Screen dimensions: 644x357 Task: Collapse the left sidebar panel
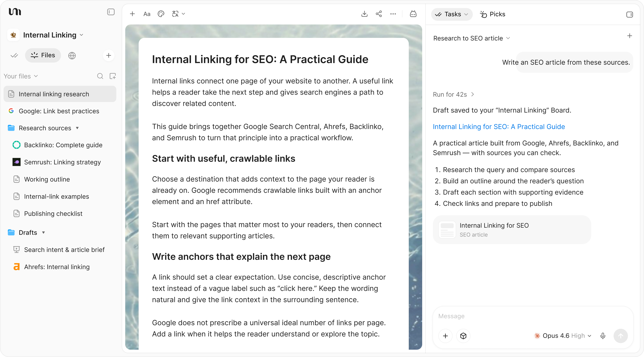(111, 12)
